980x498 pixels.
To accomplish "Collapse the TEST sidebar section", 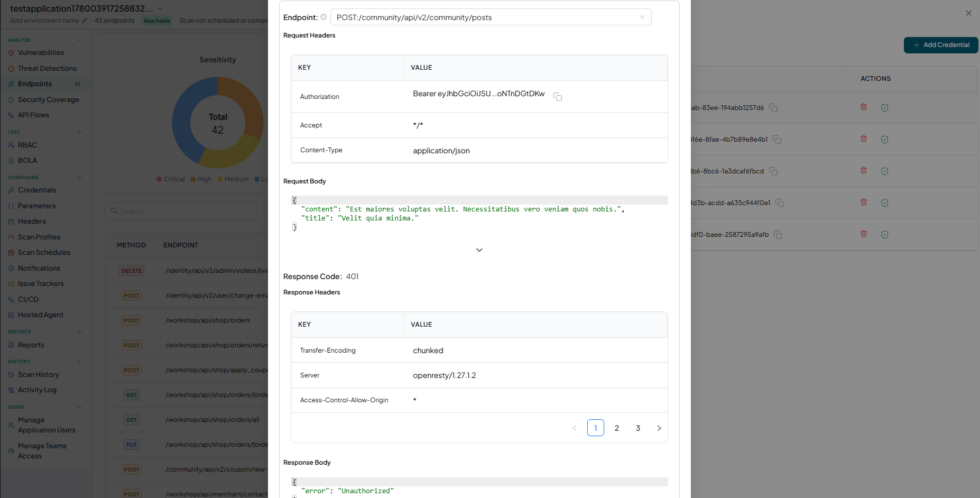I will tap(79, 132).
